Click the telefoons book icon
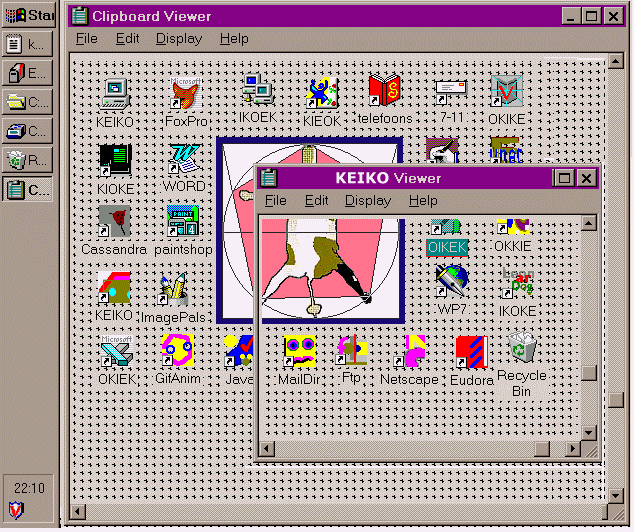 tap(384, 92)
